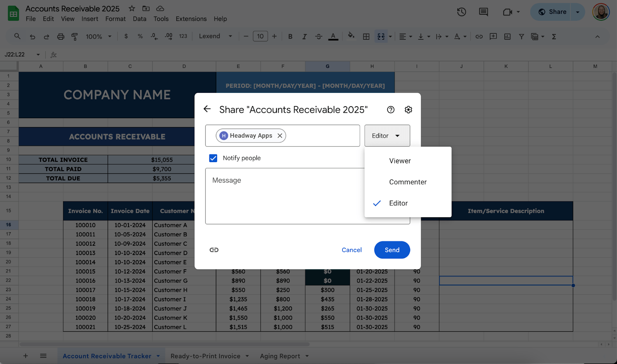Open the Lexend font dropdown
This screenshot has height=364, width=617.
pos(215,36)
